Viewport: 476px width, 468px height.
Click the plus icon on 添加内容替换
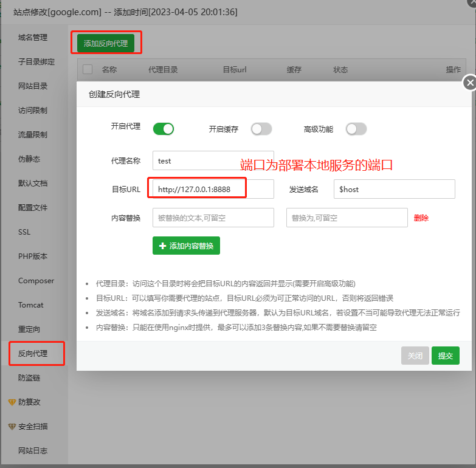162,246
